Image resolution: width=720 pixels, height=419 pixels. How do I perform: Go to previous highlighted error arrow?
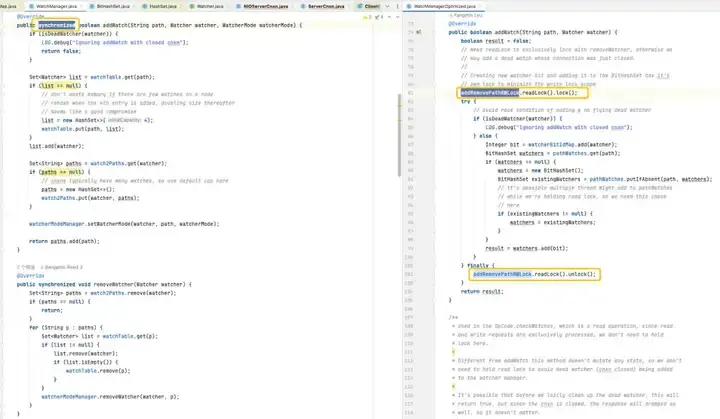[389, 17]
